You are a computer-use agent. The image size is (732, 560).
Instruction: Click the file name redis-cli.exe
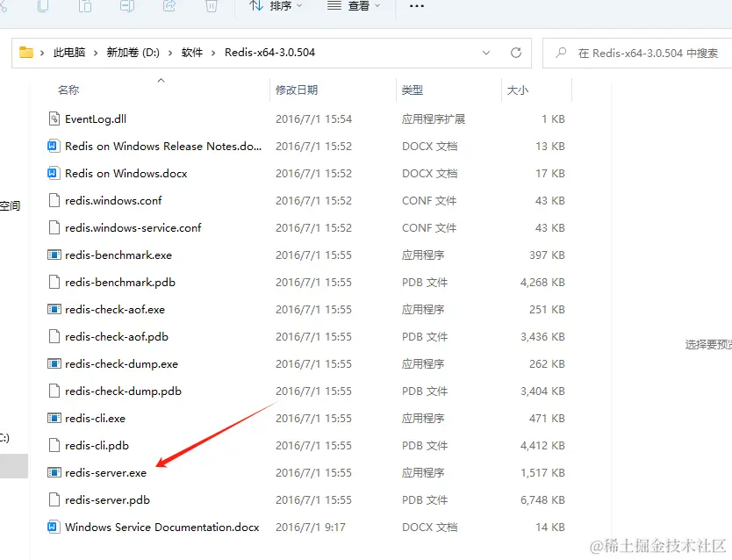(96, 418)
